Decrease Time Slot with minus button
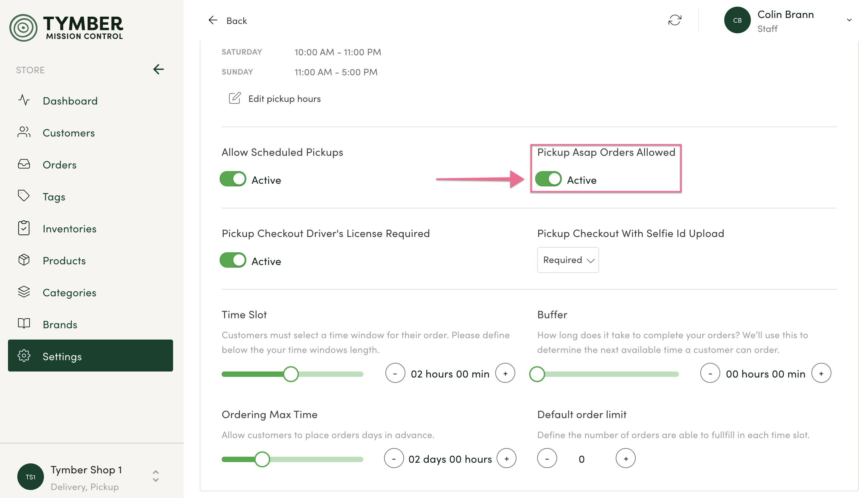The height and width of the screenshot is (498, 868). pos(395,373)
